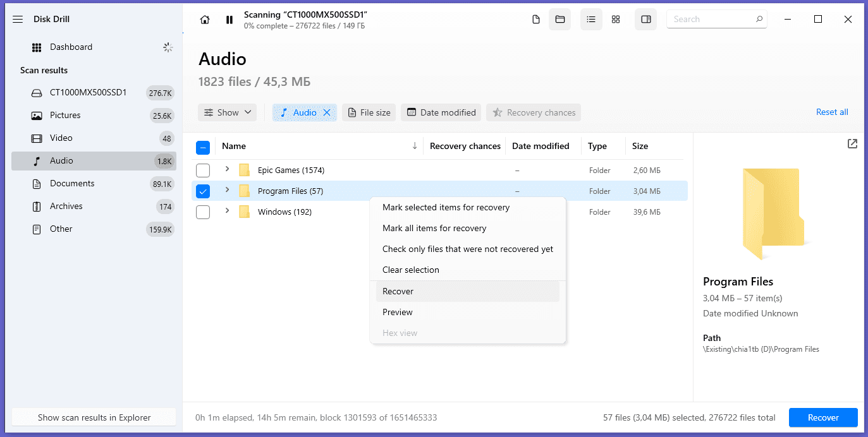Choose Recover from the context menu
This screenshot has width=868, height=437.
[398, 291]
